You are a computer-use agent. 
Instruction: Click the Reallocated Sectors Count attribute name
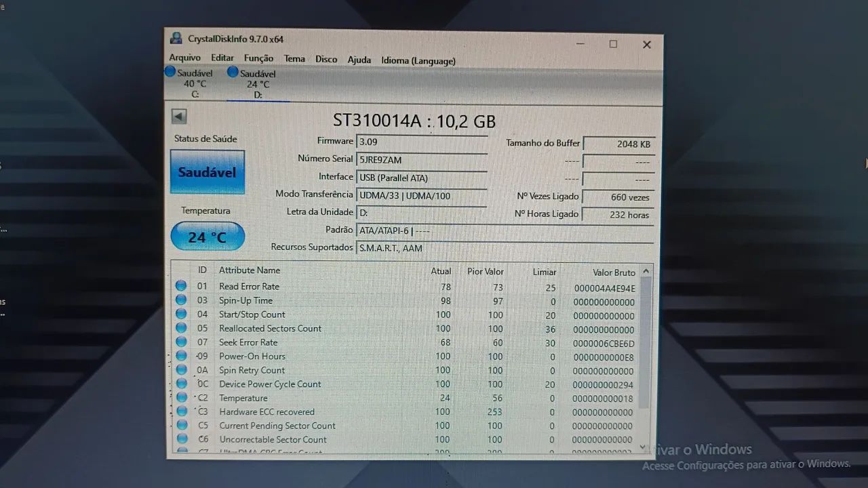tap(270, 328)
